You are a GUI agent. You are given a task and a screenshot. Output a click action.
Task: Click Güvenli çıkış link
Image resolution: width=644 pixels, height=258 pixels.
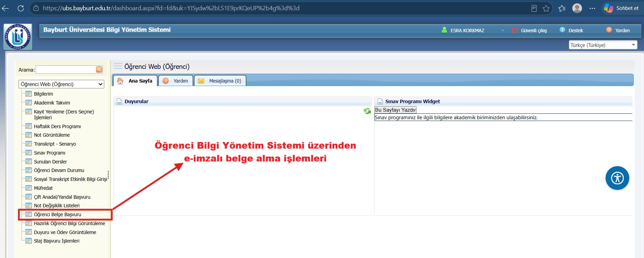click(534, 30)
